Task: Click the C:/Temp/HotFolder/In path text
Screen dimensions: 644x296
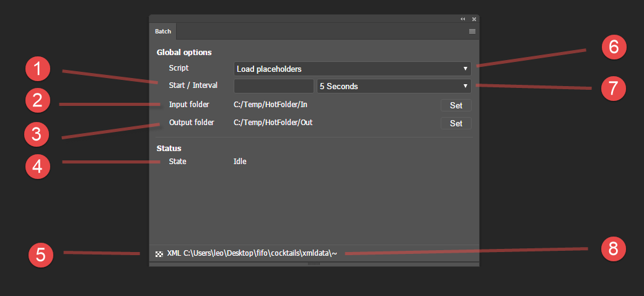Action: (x=270, y=105)
